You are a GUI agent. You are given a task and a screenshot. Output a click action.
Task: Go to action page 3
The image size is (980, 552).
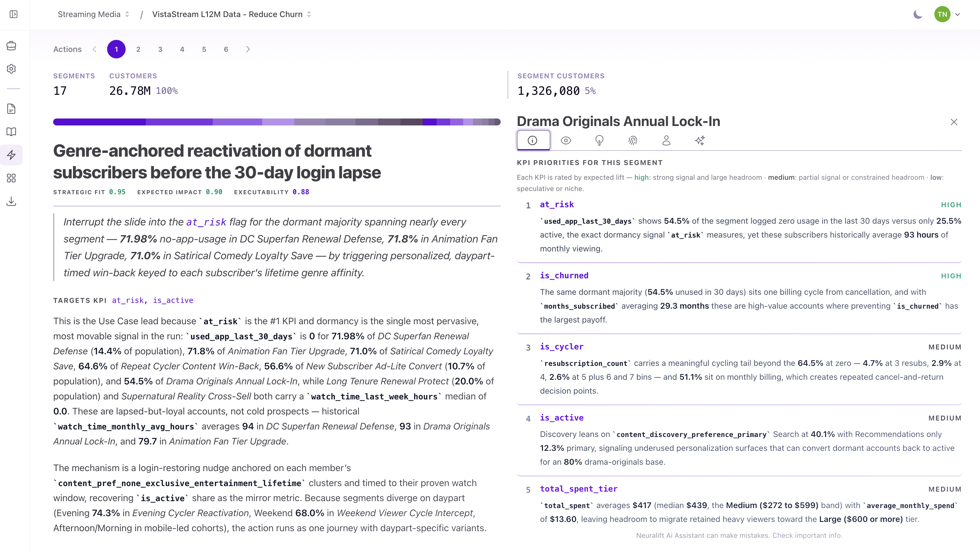click(160, 49)
